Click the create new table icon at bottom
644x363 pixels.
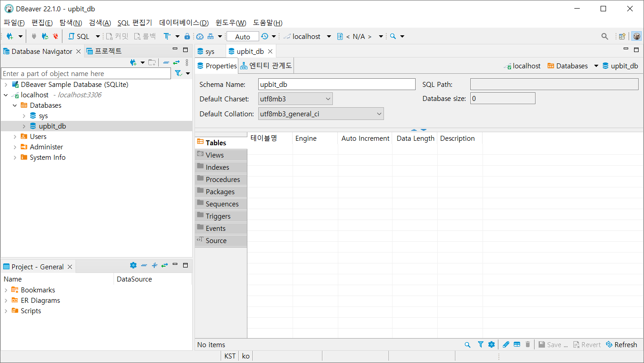pyautogui.click(x=517, y=344)
